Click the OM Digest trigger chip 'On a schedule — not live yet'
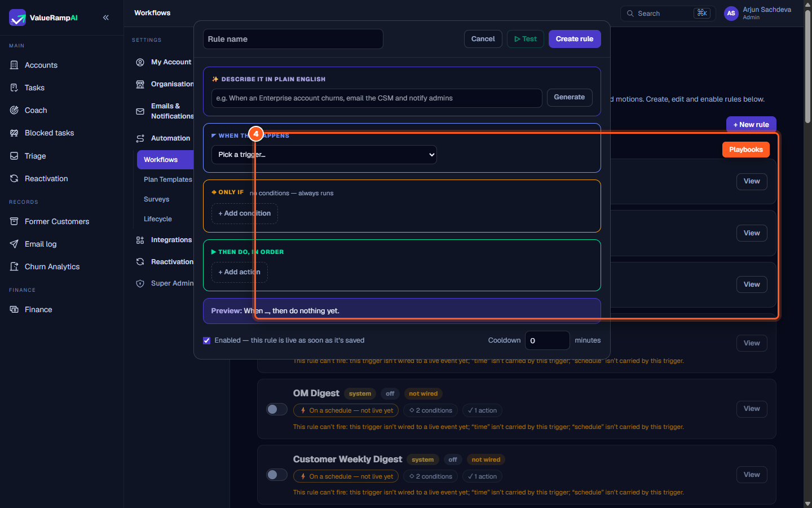This screenshot has height=508, width=812. [346, 410]
